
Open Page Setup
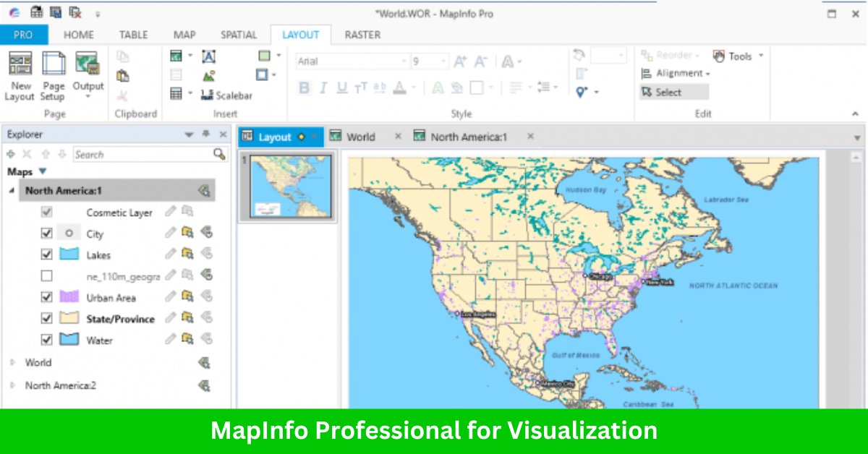tap(52, 76)
